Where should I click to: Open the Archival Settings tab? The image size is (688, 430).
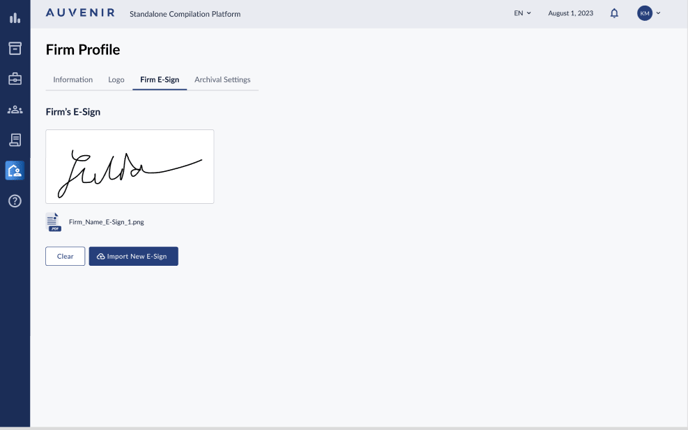[222, 80]
